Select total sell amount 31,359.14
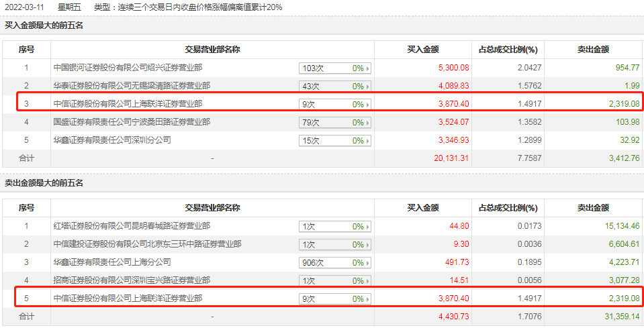Screen dimensions: 644x328 pyautogui.click(x=623, y=317)
